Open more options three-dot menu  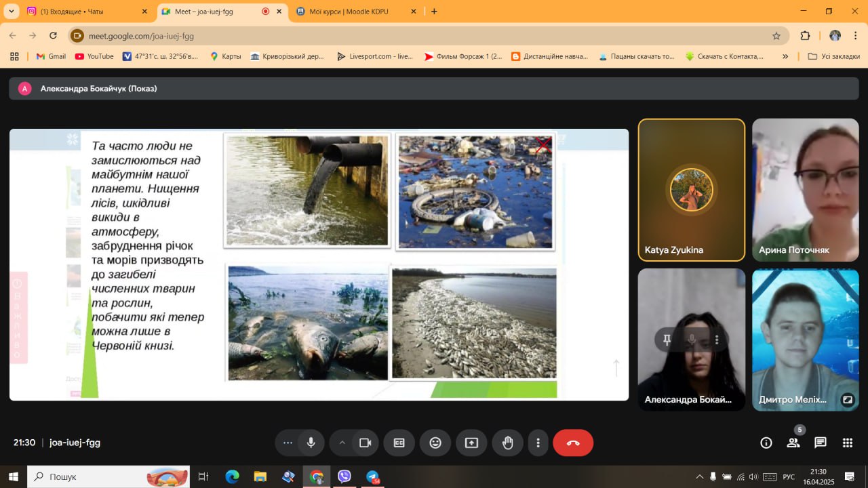click(x=538, y=443)
